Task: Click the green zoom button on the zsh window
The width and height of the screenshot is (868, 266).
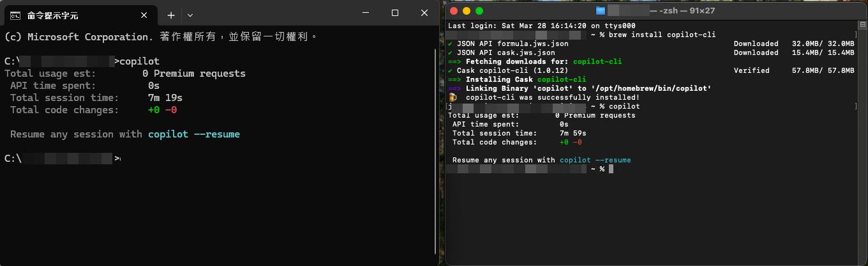Action: (479, 11)
